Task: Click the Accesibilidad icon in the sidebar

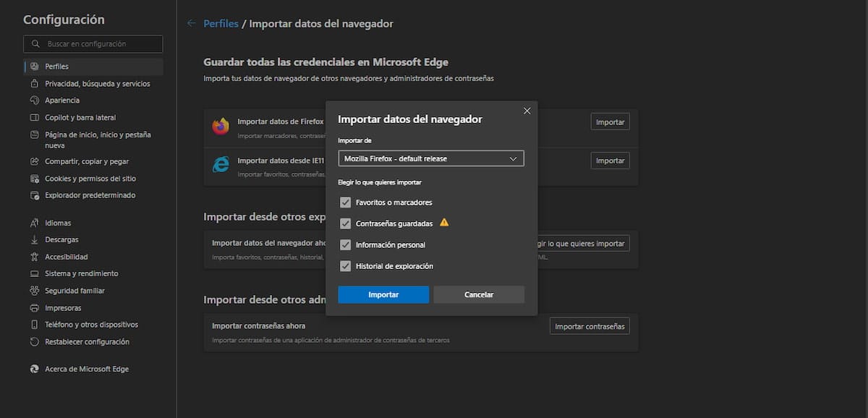Action: [x=34, y=257]
